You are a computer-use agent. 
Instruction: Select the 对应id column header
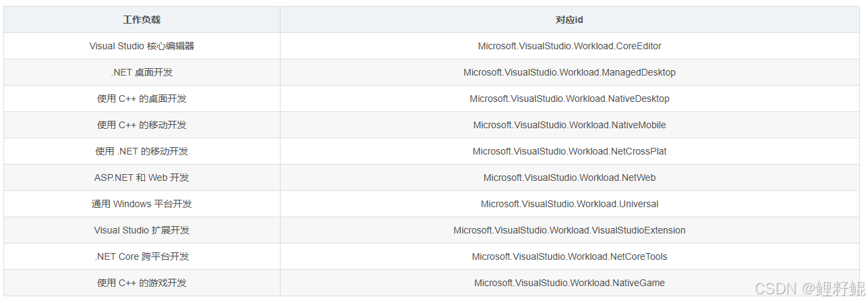(x=569, y=20)
